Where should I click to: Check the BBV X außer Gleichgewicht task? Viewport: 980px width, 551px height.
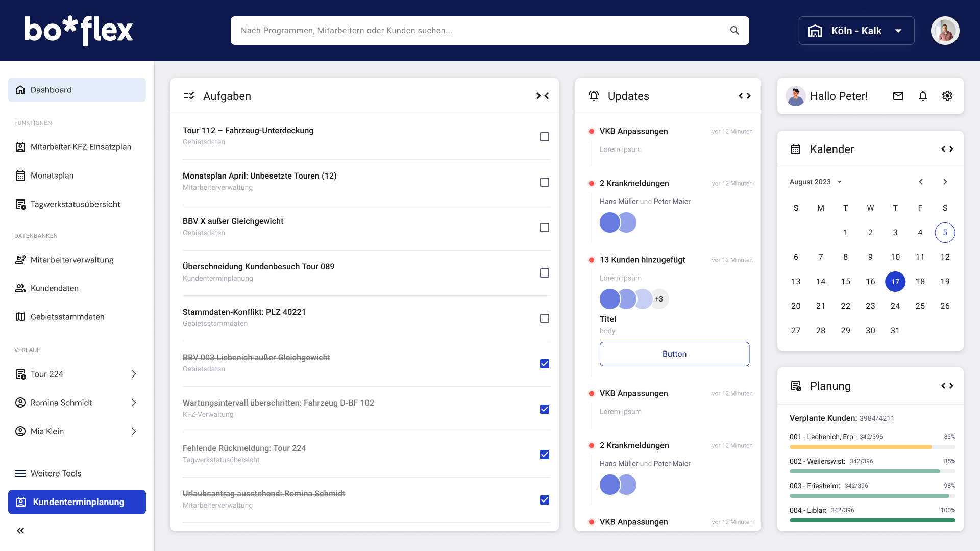click(545, 228)
